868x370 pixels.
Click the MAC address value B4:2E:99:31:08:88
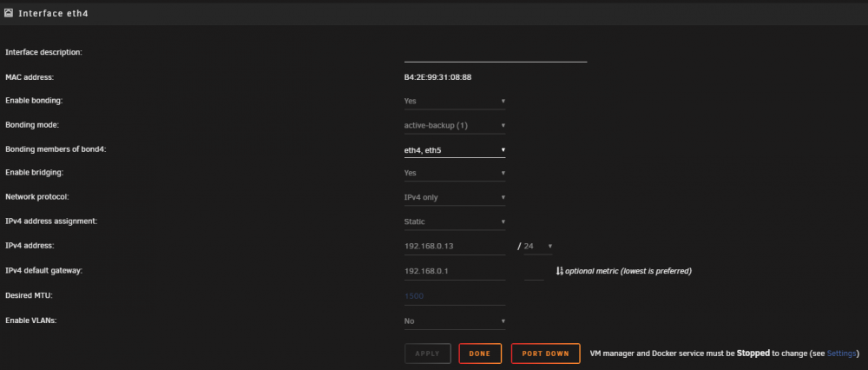[x=437, y=77]
